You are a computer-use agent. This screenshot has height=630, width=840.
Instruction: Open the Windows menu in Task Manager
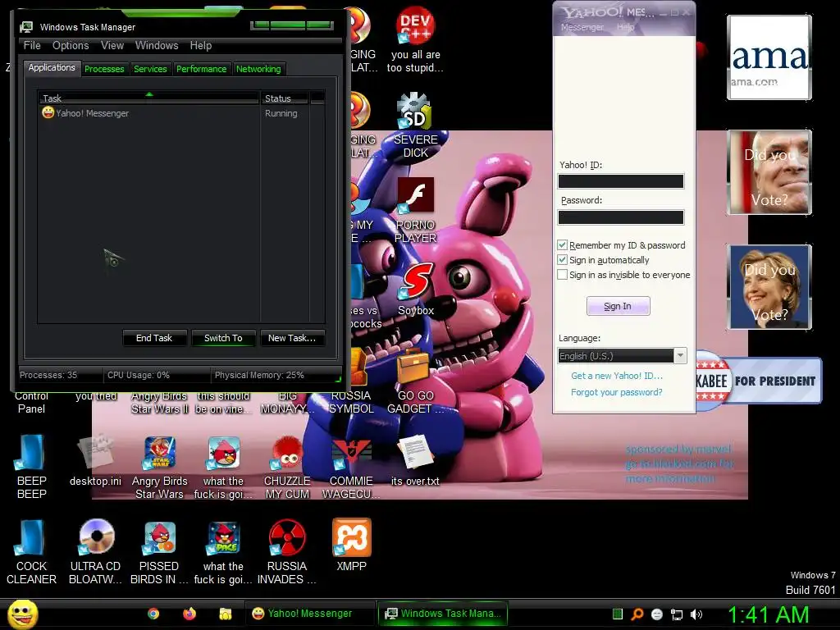tap(157, 46)
